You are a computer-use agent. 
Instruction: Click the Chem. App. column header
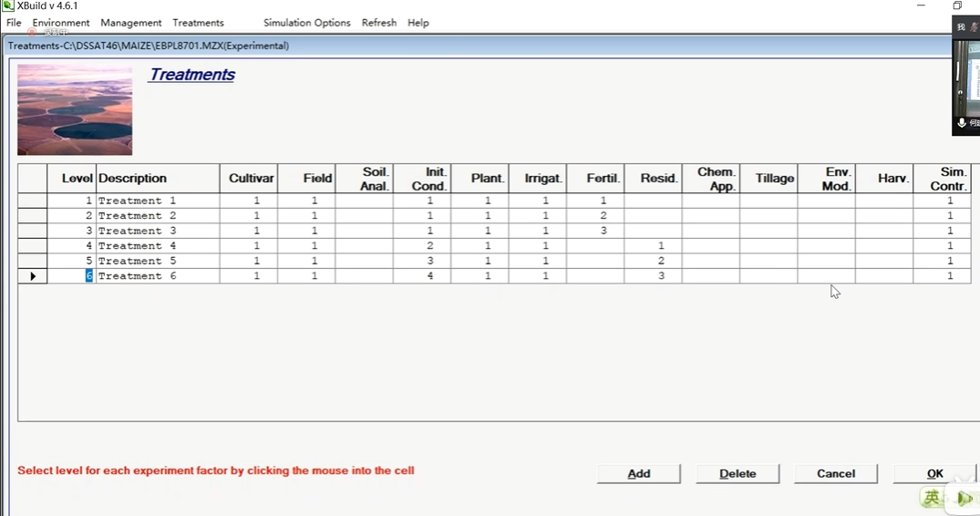coord(711,178)
